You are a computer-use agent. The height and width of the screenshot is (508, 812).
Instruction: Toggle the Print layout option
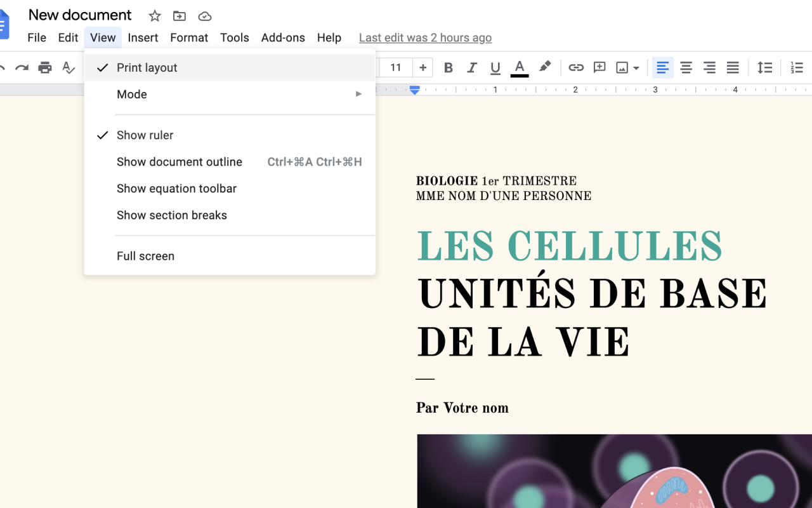pyautogui.click(x=230, y=67)
